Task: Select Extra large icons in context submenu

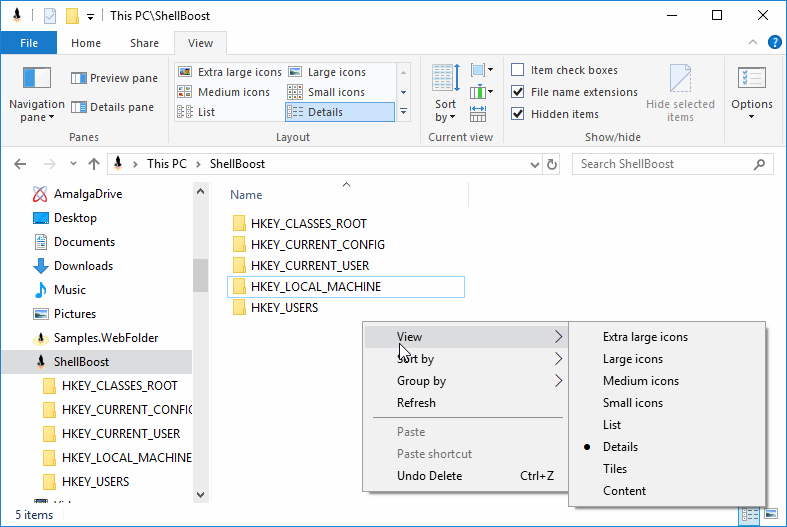Action: (667, 337)
